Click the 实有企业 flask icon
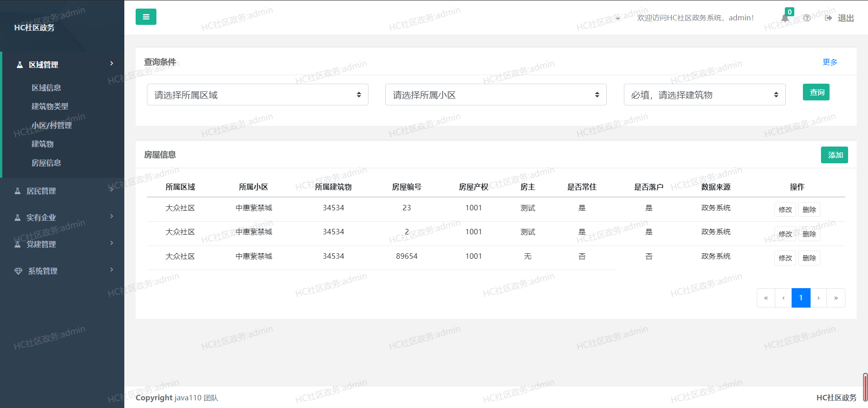 tap(17, 218)
